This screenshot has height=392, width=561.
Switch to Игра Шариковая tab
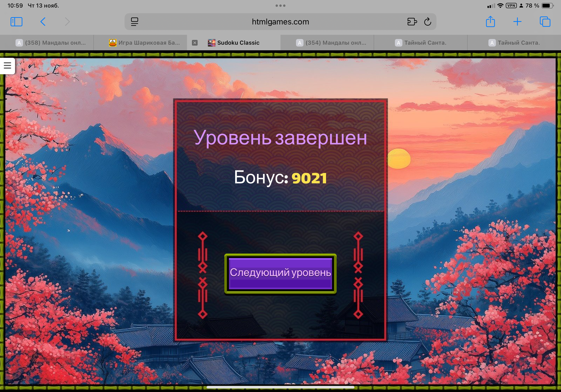point(144,43)
